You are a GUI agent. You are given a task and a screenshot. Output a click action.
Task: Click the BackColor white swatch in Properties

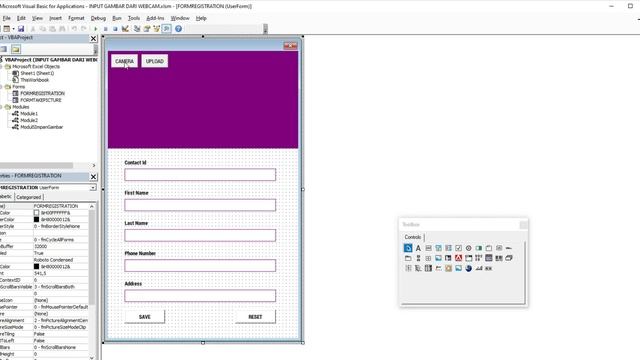click(36, 213)
